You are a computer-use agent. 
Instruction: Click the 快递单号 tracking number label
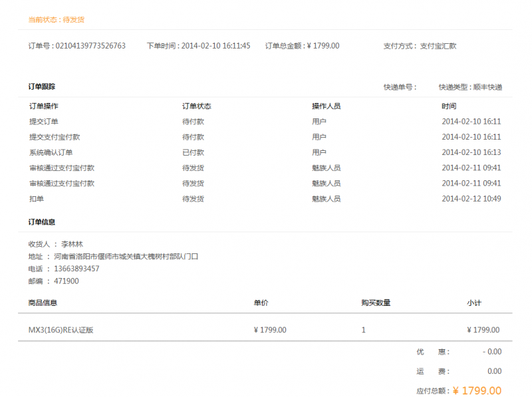click(400, 87)
